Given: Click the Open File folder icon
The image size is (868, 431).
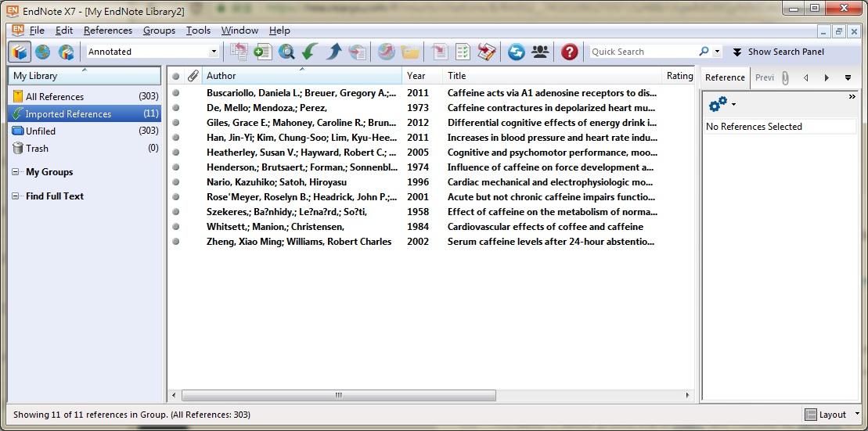Looking at the screenshot, I should pyautogui.click(x=410, y=52).
